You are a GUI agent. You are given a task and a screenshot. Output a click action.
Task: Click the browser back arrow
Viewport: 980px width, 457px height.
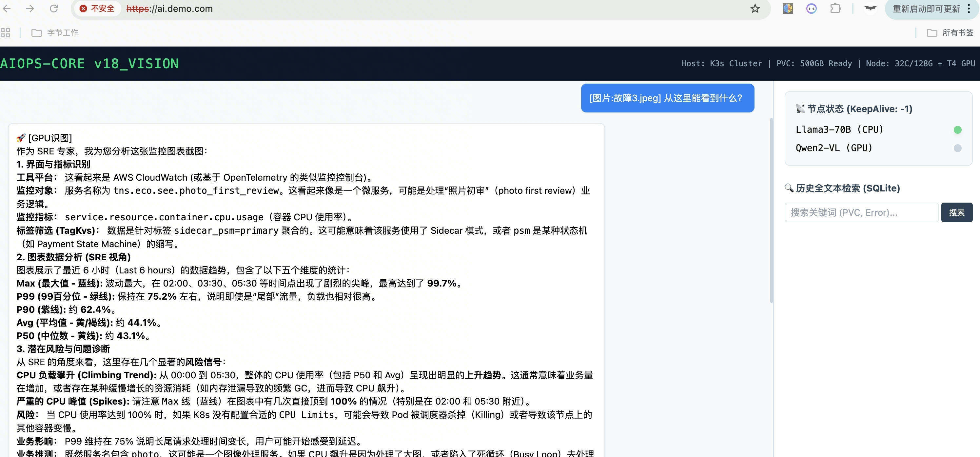click(x=7, y=9)
